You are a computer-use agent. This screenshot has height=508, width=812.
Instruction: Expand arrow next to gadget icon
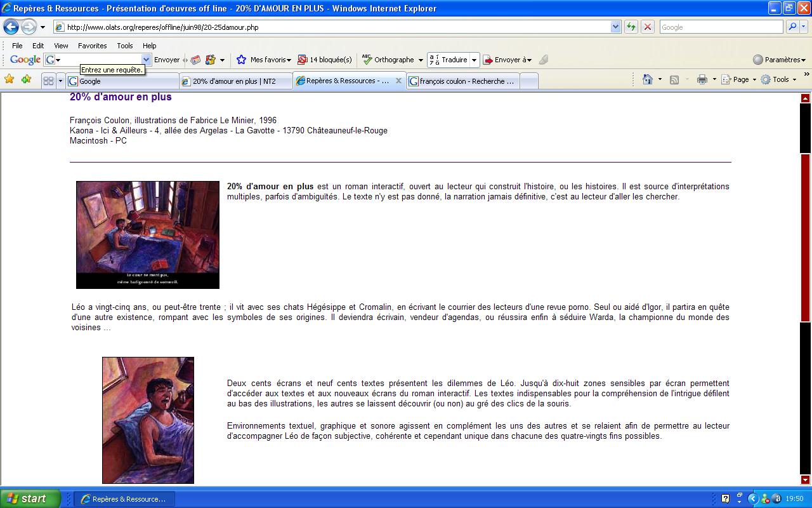[x=222, y=60]
